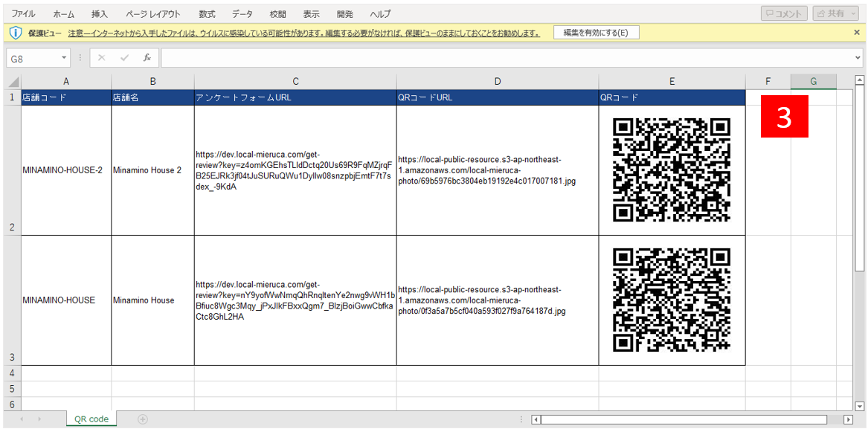This screenshot has height=429, width=868.
Task: Switch to the 数式 tab
Action: click(206, 13)
